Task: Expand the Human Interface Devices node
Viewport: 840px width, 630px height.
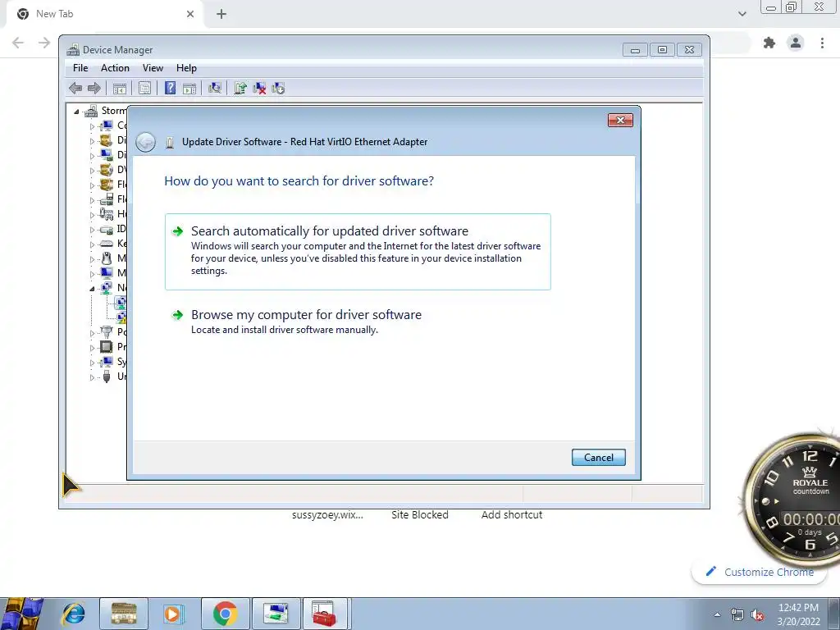Action: click(92, 215)
